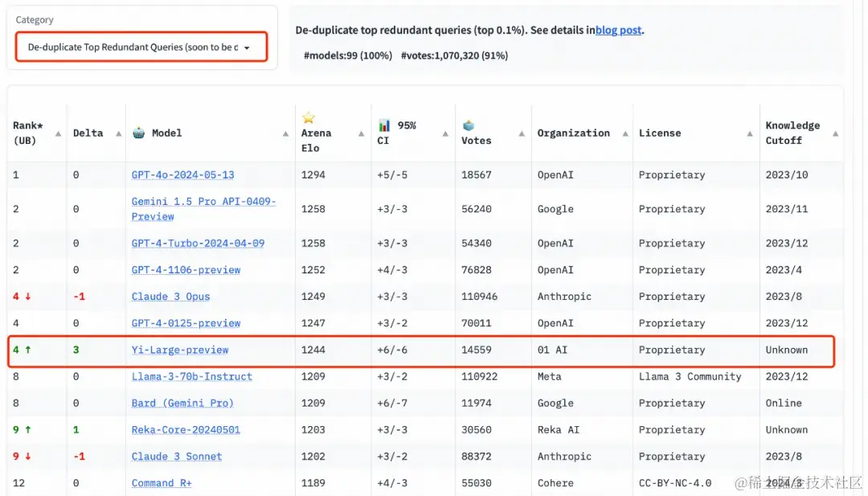Select the votes value 56240
The image size is (868, 496).
coord(476,209)
